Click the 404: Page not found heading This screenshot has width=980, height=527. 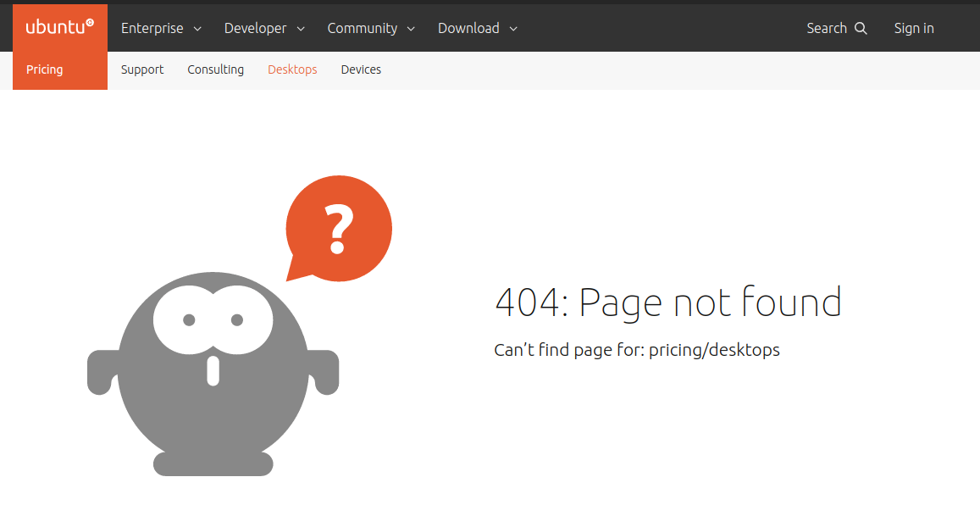coord(668,302)
